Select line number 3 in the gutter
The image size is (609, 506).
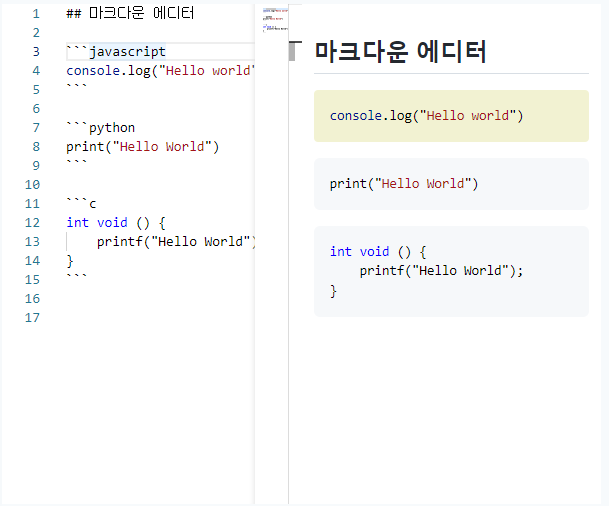pyautogui.click(x=36, y=52)
